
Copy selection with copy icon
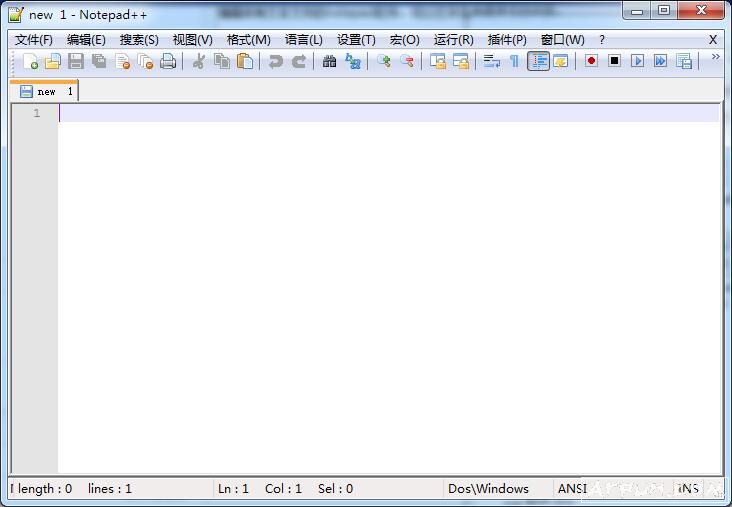(222, 61)
